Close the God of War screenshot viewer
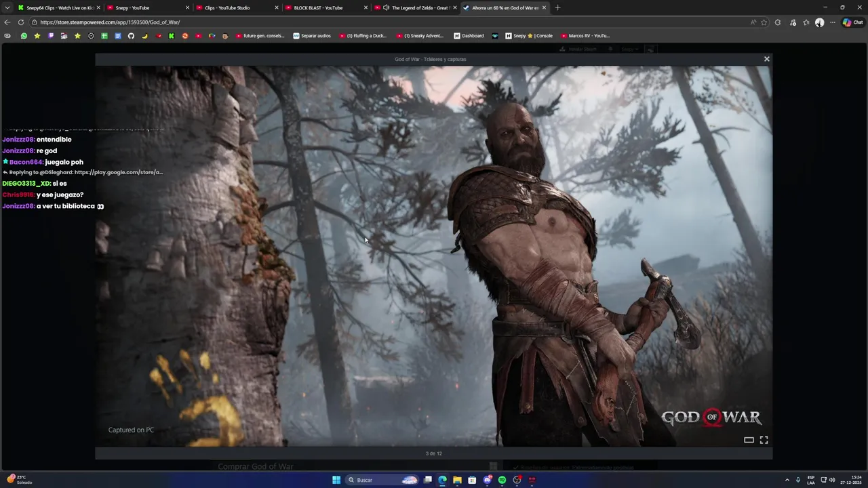Image resolution: width=868 pixels, height=488 pixels. [767, 59]
